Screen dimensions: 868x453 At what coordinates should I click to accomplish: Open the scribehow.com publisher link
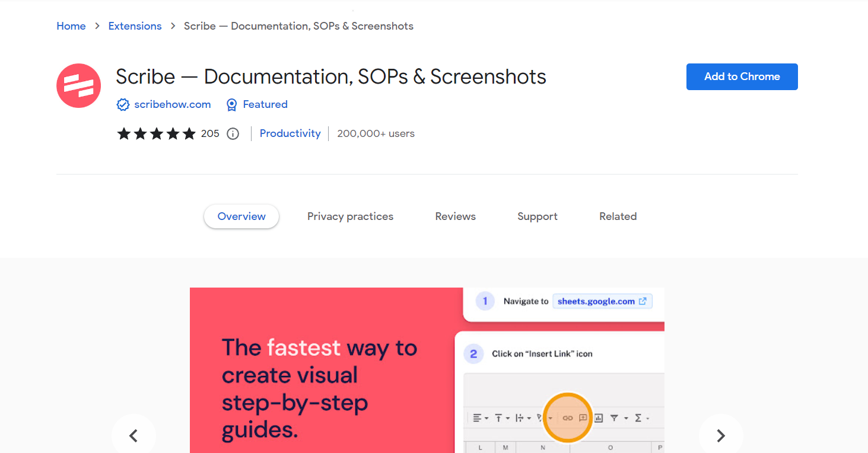point(173,104)
